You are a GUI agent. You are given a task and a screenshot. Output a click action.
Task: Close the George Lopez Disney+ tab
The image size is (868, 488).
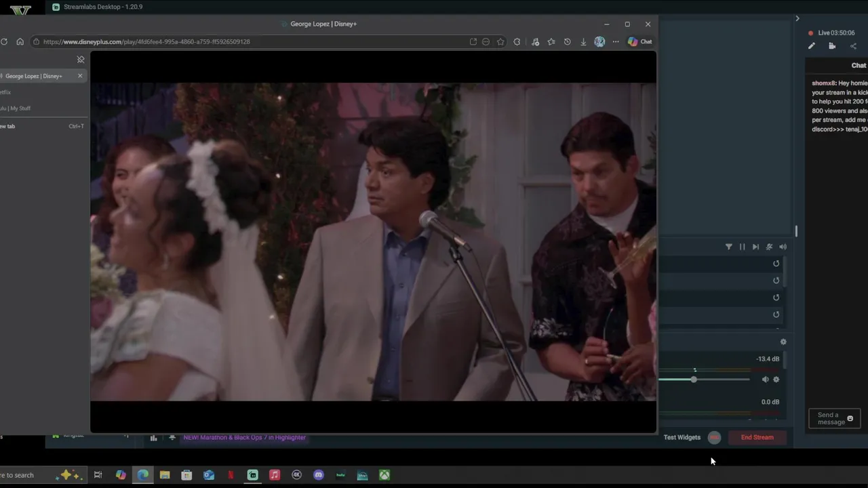pyautogui.click(x=80, y=76)
